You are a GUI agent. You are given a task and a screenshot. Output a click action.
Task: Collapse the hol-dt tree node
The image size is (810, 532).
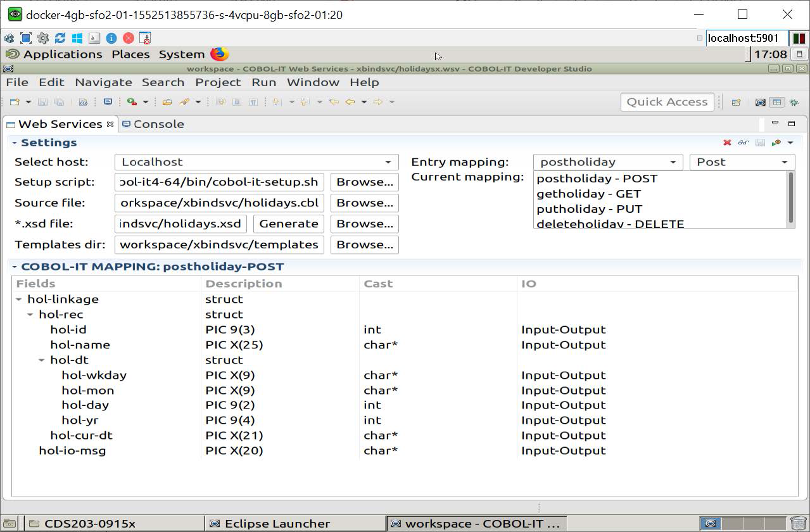pos(42,360)
